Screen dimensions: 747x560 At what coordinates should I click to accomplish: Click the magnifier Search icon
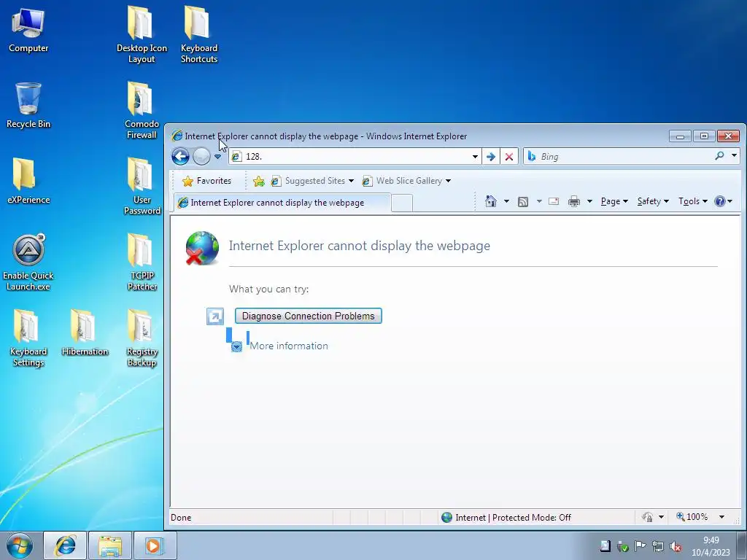point(719,156)
